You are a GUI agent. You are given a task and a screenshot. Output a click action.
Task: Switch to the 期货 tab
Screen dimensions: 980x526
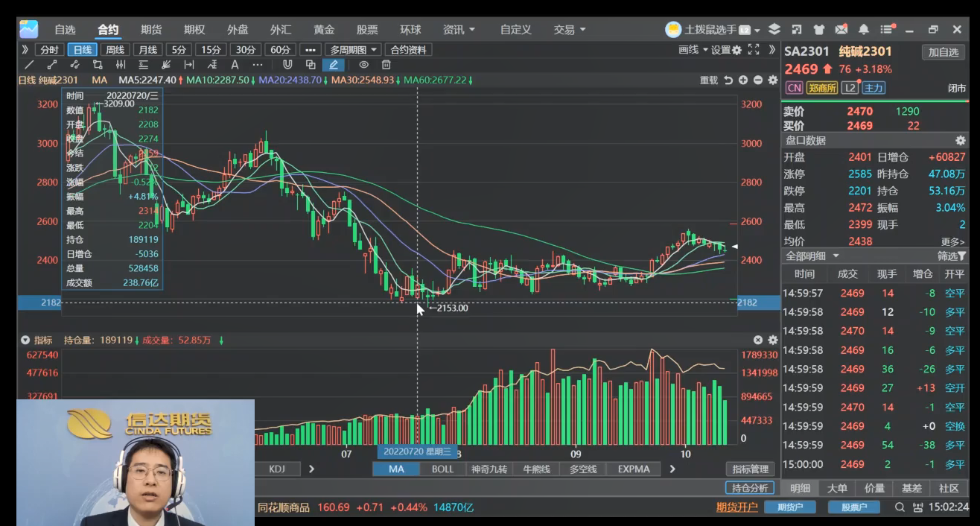(x=151, y=30)
